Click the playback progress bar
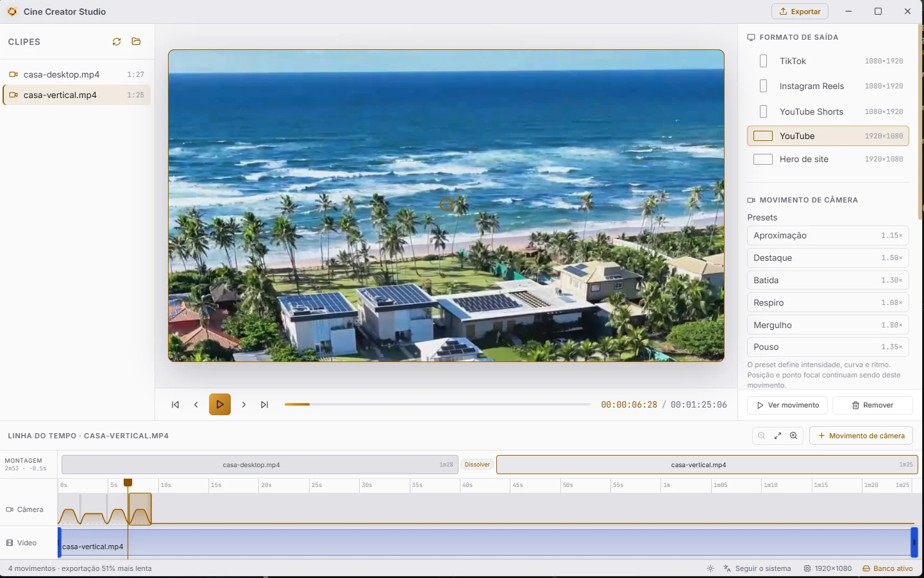 (x=437, y=404)
